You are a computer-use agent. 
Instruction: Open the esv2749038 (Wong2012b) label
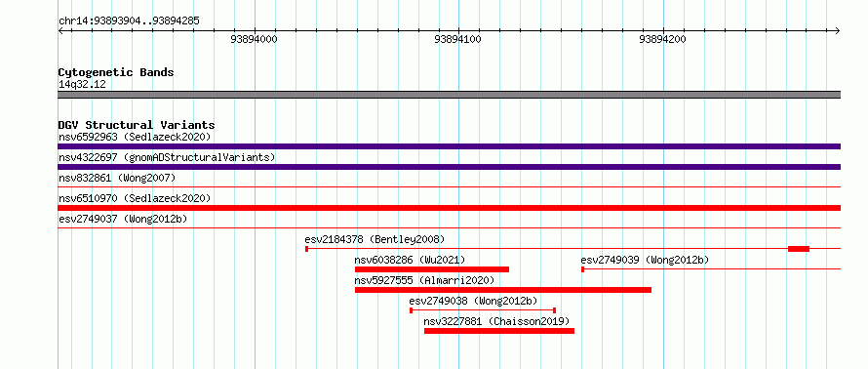(473, 301)
